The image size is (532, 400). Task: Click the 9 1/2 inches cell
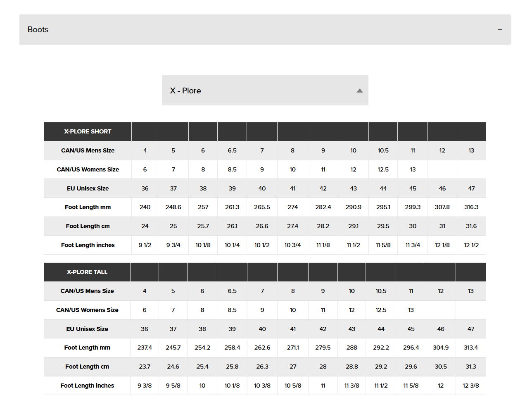[x=145, y=245]
